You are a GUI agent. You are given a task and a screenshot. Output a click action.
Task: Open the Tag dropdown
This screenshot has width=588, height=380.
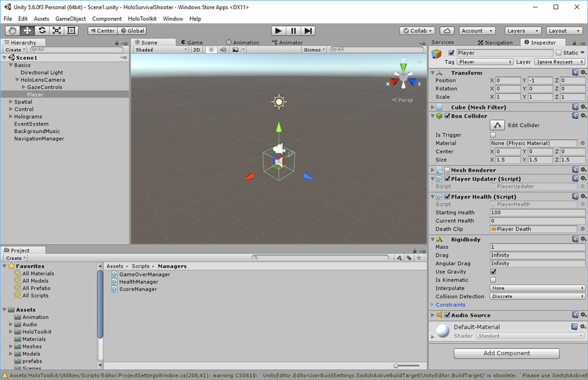[485, 62]
